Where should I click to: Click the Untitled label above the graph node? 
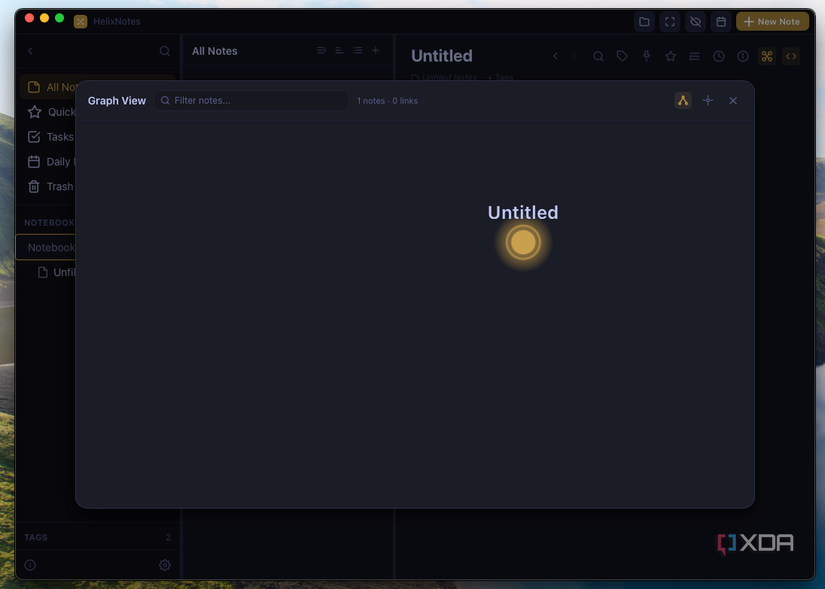pos(523,213)
